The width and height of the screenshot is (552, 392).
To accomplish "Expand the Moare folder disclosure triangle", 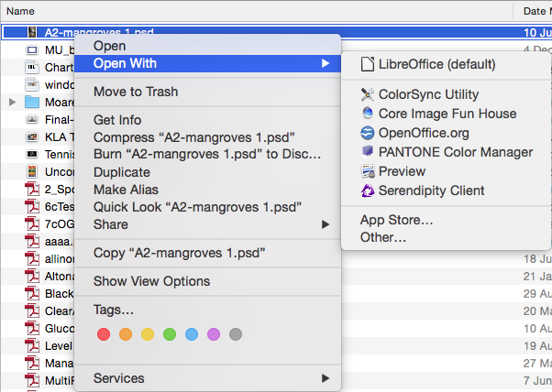I will point(12,102).
